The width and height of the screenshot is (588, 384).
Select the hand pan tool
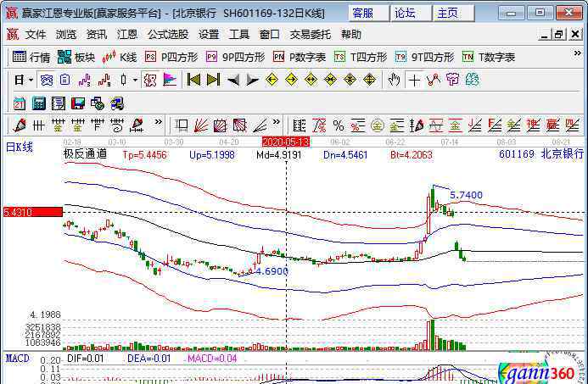[394, 80]
